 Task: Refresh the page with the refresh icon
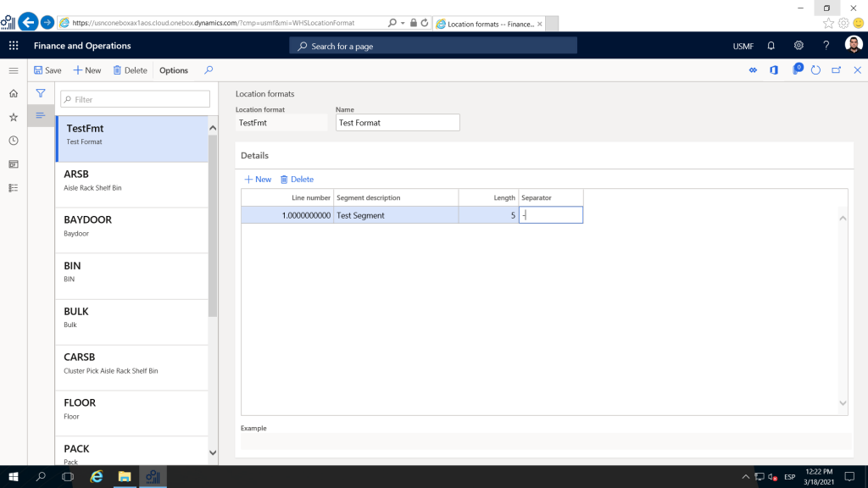(815, 70)
